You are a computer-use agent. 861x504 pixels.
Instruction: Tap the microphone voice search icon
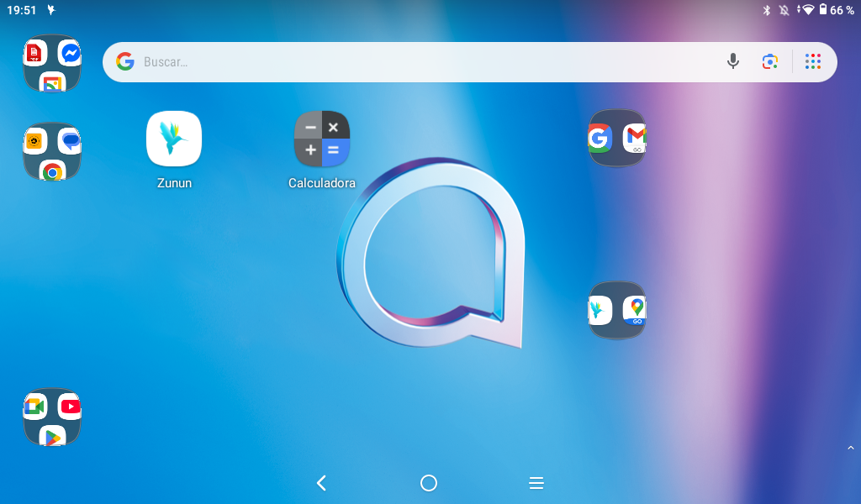tap(733, 61)
